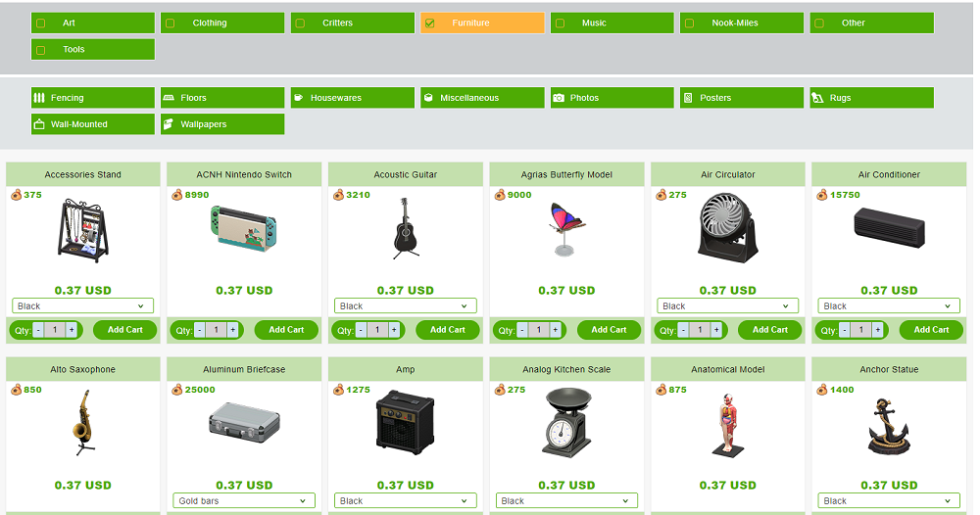Open the Anchor Statue picture
The height and width of the screenshot is (515, 980).
point(890,426)
